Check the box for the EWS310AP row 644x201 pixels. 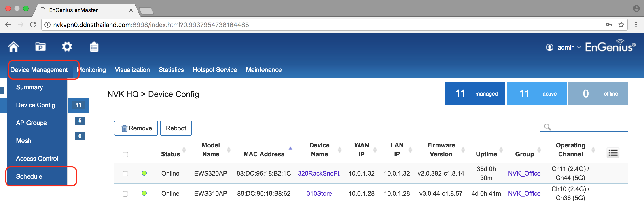point(125,194)
